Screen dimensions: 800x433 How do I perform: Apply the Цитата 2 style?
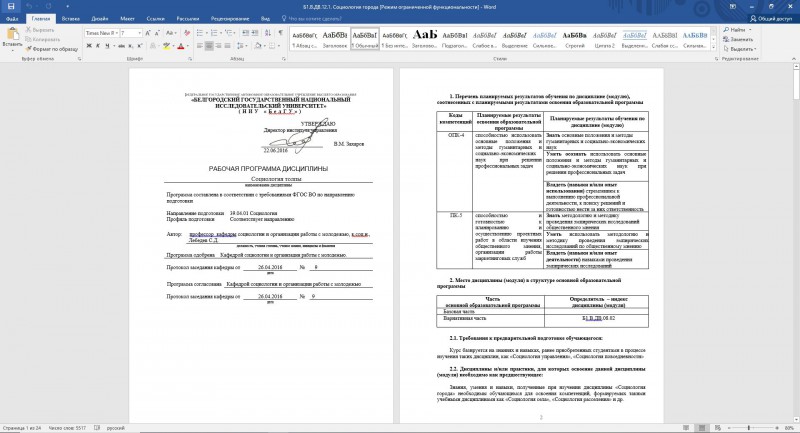point(605,39)
